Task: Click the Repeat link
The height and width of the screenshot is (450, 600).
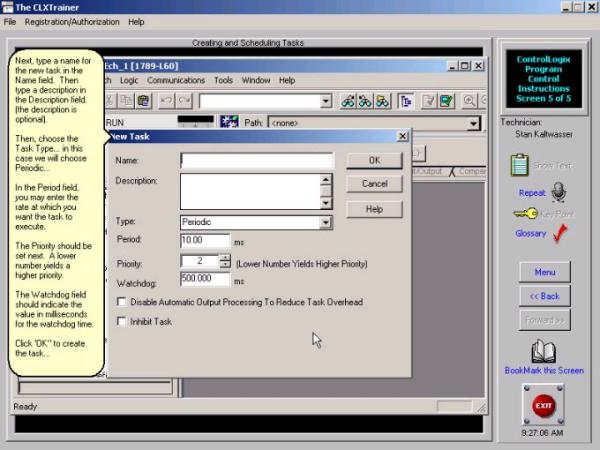Action: pyautogui.click(x=532, y=193)
